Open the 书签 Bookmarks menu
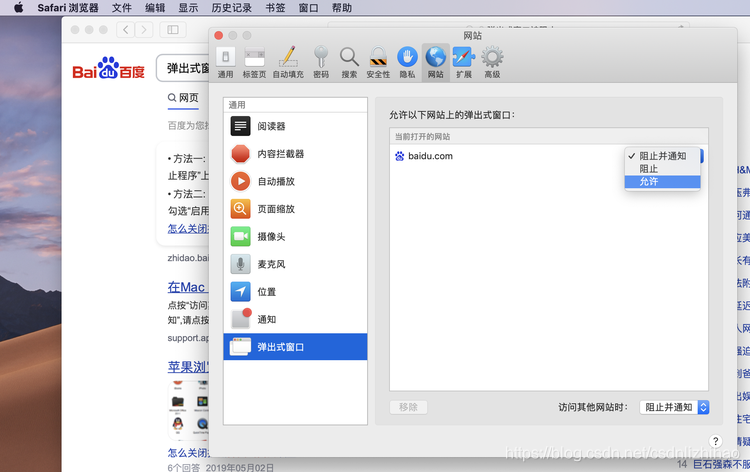 tap(275, 8)
